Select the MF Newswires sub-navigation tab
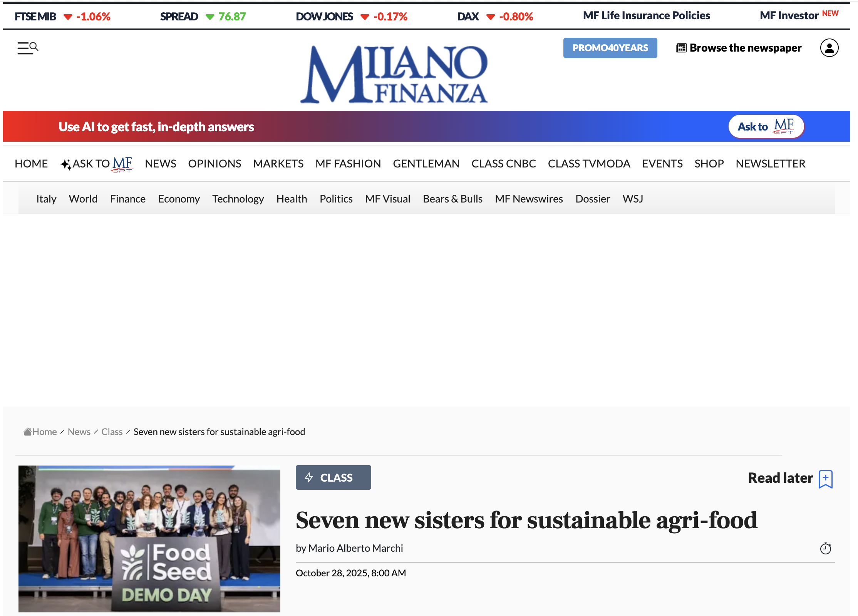This screenshot has width=858, height=616. pyautogui.click(x=529, y=199)
